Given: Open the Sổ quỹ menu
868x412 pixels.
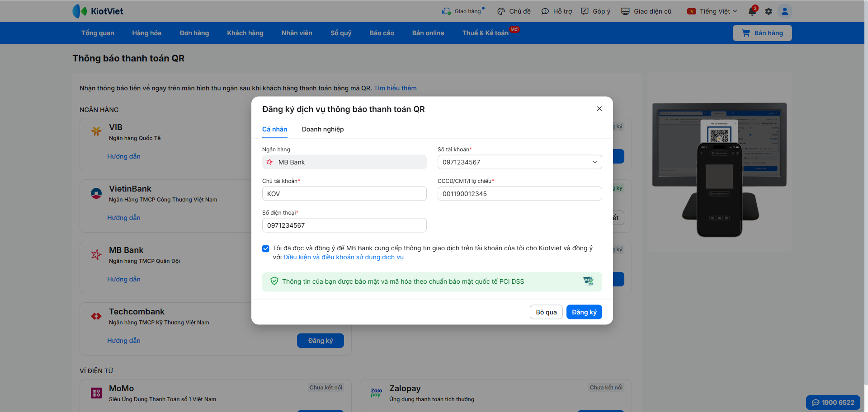Looking at the screenshot, I should (x=341, y=33).
